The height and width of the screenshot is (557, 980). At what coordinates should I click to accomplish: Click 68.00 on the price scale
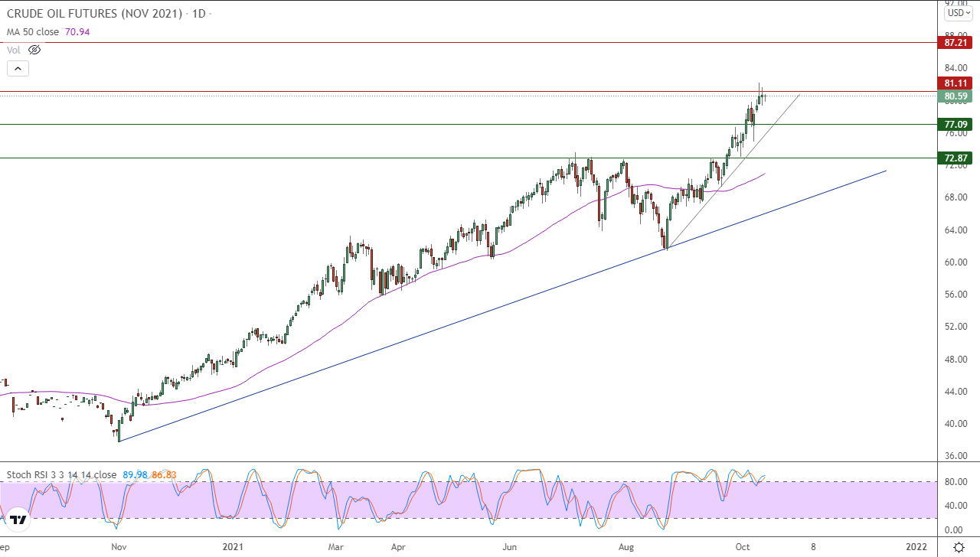point(956,197)
